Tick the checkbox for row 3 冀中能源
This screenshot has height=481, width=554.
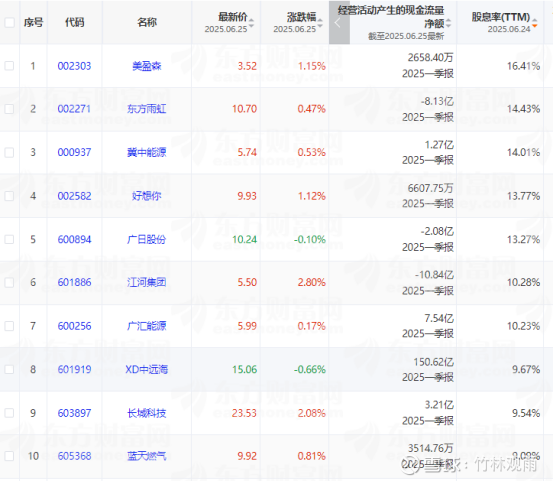[9, 152]
